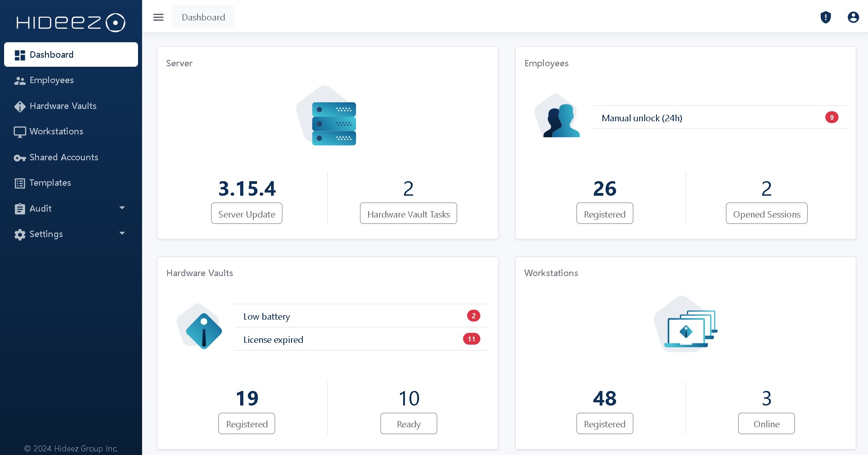The image size is (868, 455).
Task: Click the Manual unlock (24h) link
Action: (x=641, y=118)
